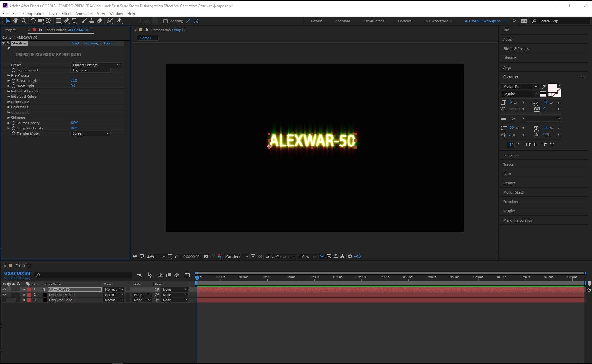This screenshot has width=592, height=364.
Task: Expand the Shimmer group
Action: pos(9,118)
